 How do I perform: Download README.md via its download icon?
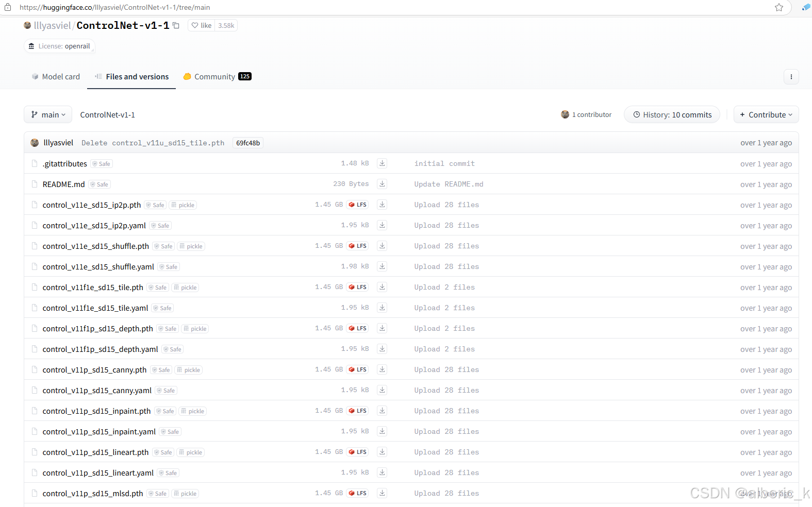click(382, 184)
